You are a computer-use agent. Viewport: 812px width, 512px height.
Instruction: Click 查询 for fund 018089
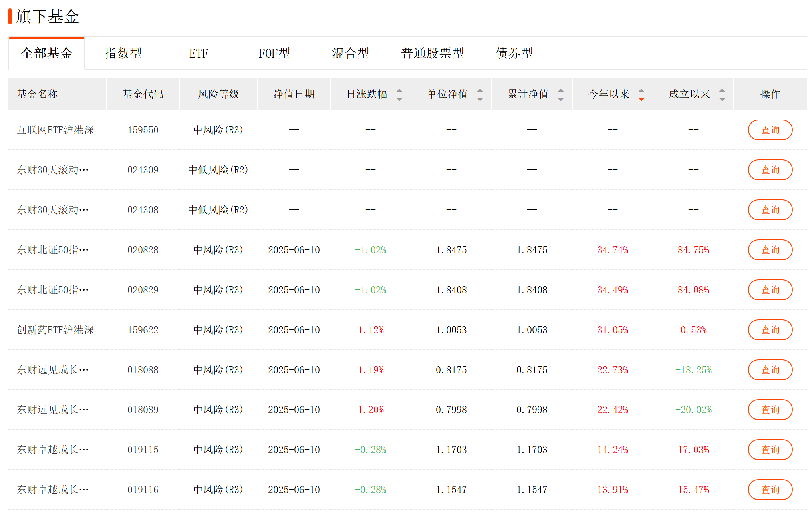coord(770,410)
